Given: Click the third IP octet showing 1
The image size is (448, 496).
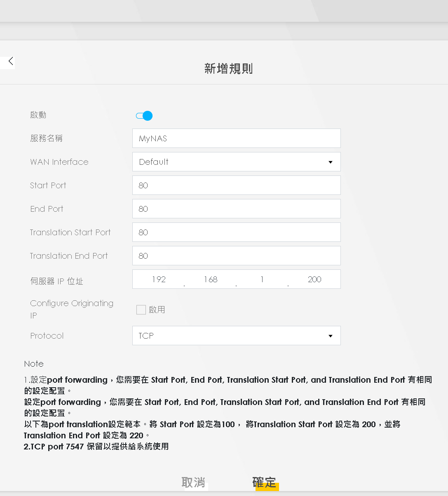Looking at the screenshot, I should pos(262,279).
